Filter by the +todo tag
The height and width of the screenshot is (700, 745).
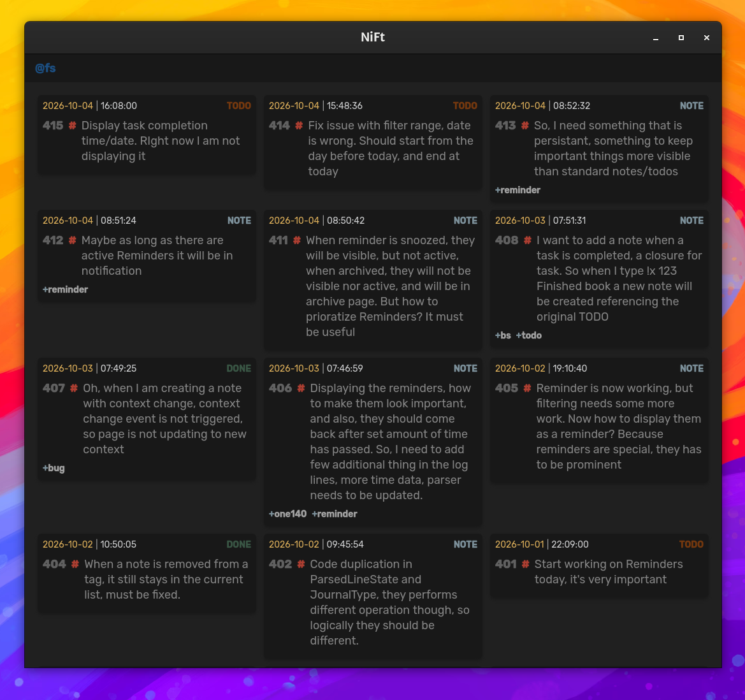[x=529, y=335]
